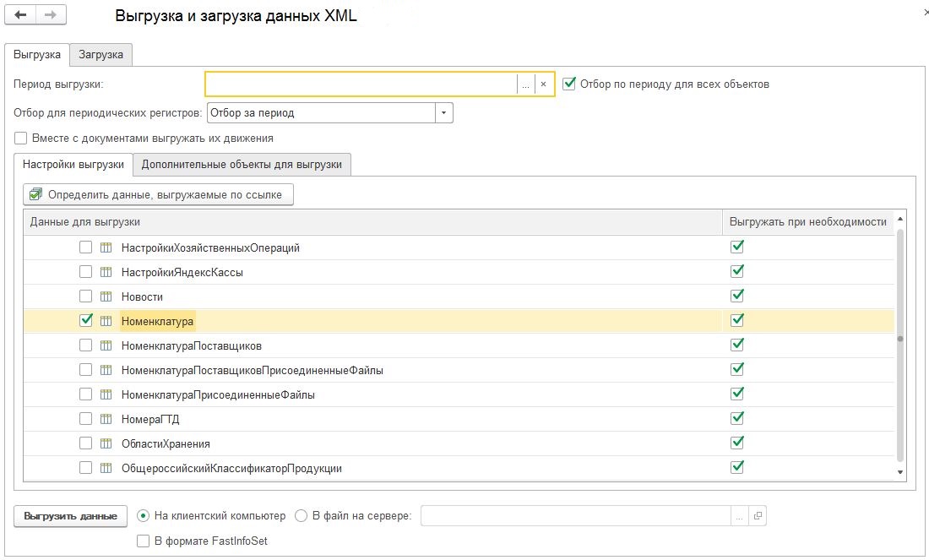Viewport: 929px width, 560px height.
Task: Click the table icon beside Номенклатура
Action: 105,321
